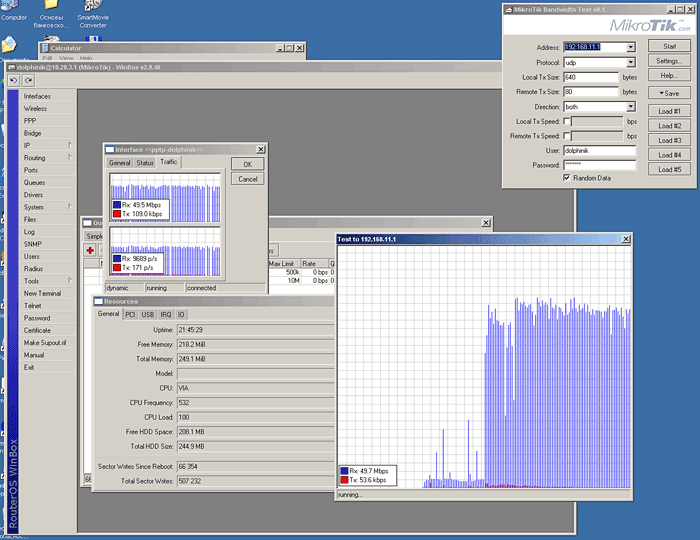Uncheck the Random Data checkbox
Screen dimensions: 700x540
567,178
